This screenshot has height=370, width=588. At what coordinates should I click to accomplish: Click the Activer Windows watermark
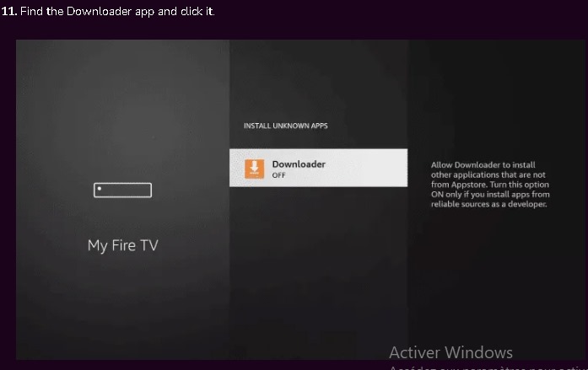tap(450, 352)
